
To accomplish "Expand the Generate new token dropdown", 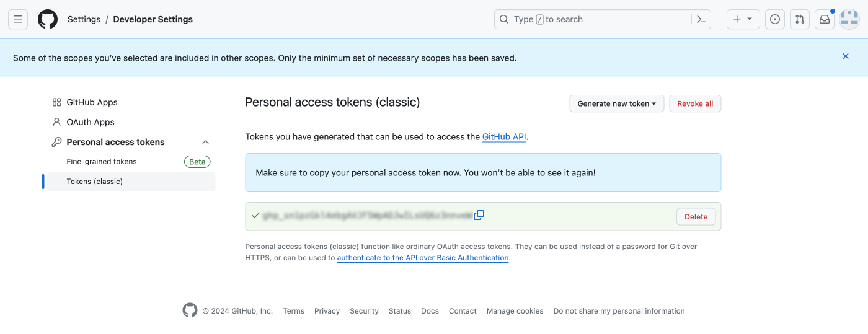I will [616, 103].
